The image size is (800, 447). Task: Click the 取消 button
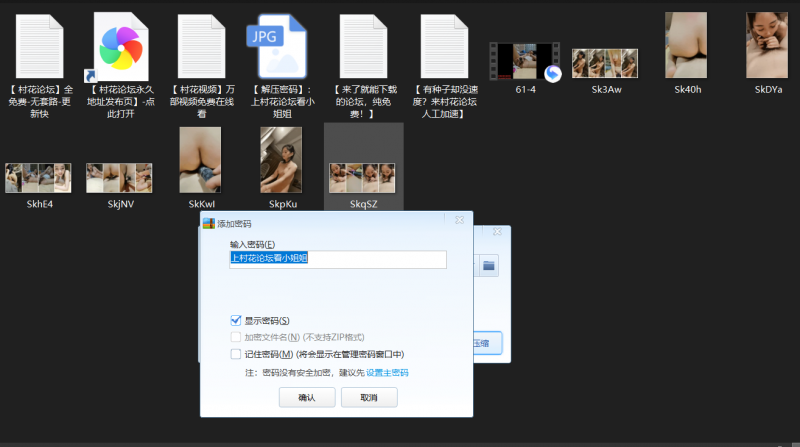(369, 397)
